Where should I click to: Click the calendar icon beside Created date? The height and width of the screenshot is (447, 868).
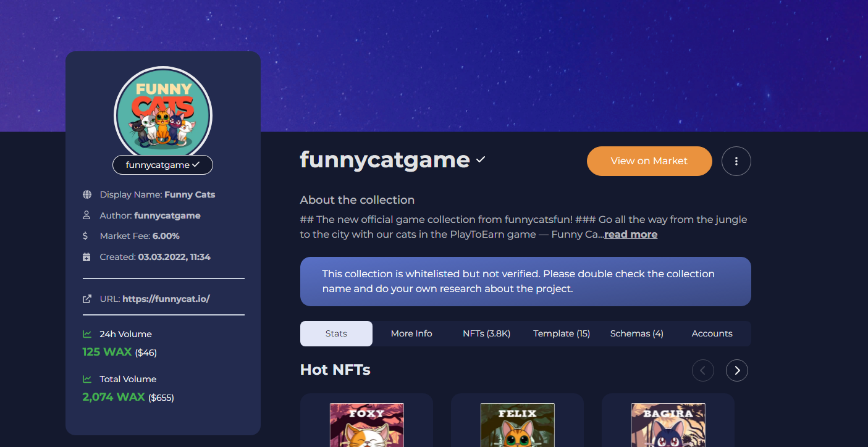pyautogui.click(x=86, y=257)
